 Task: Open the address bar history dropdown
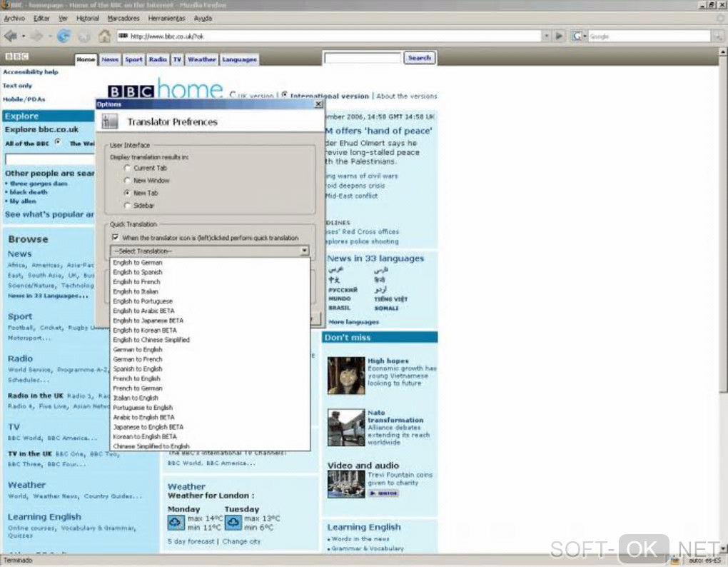(547, 36)
